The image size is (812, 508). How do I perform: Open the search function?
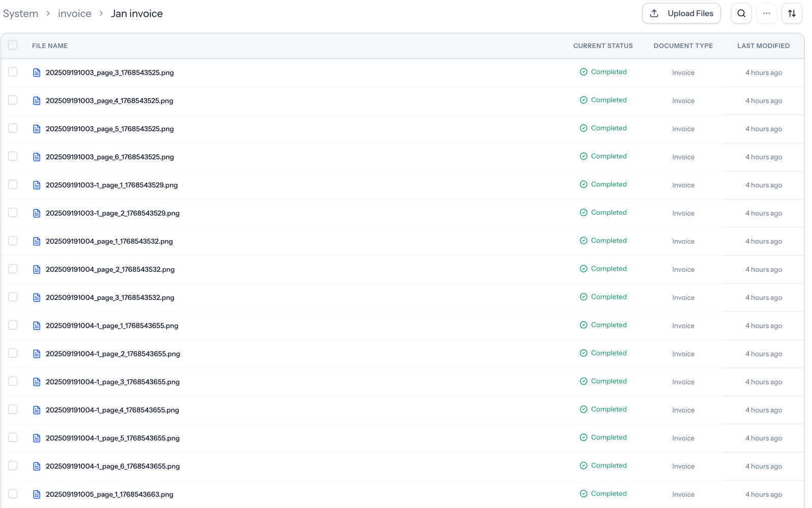(x=741, y=13)
